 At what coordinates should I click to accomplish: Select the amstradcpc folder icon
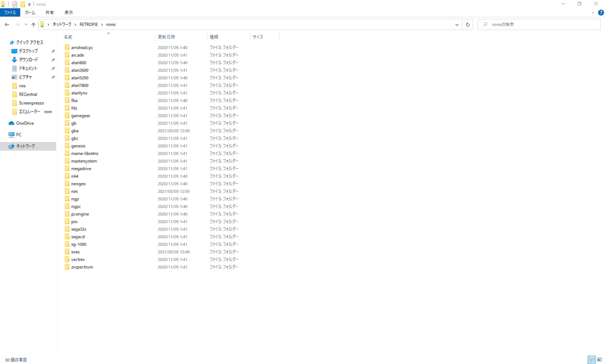click(67, 48)
